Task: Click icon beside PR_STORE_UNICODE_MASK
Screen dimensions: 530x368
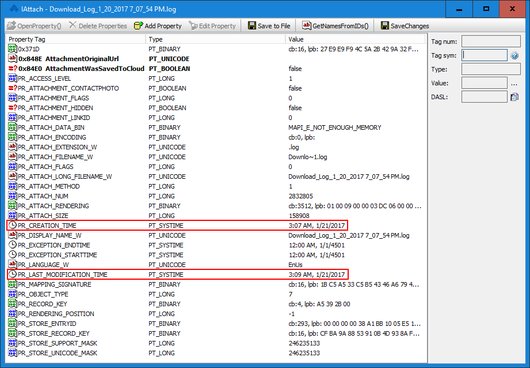Action: pyautogui.click(x=12, y=353)
